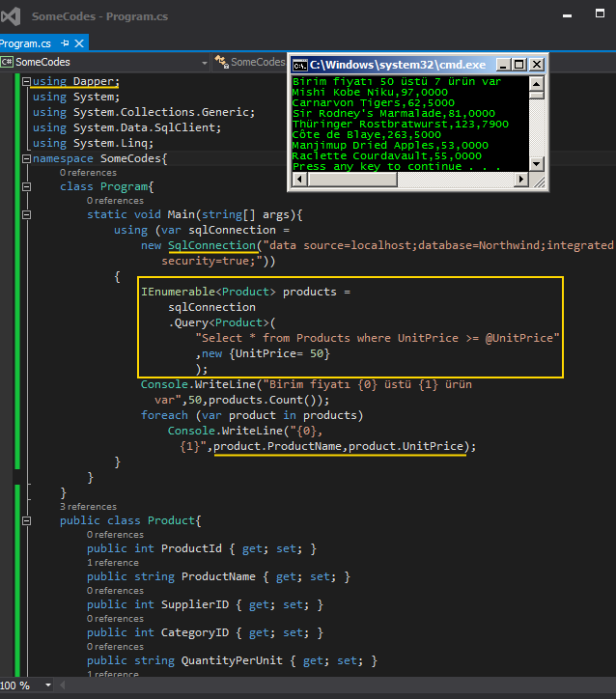The width and height of the screenshot is (616, 699).
Task: Open the 100 % zoom level dropdown
Action: 48,685
